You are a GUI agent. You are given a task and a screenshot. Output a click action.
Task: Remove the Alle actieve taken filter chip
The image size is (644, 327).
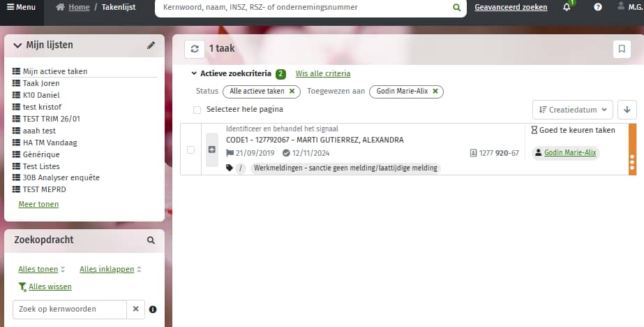(292, 92)
